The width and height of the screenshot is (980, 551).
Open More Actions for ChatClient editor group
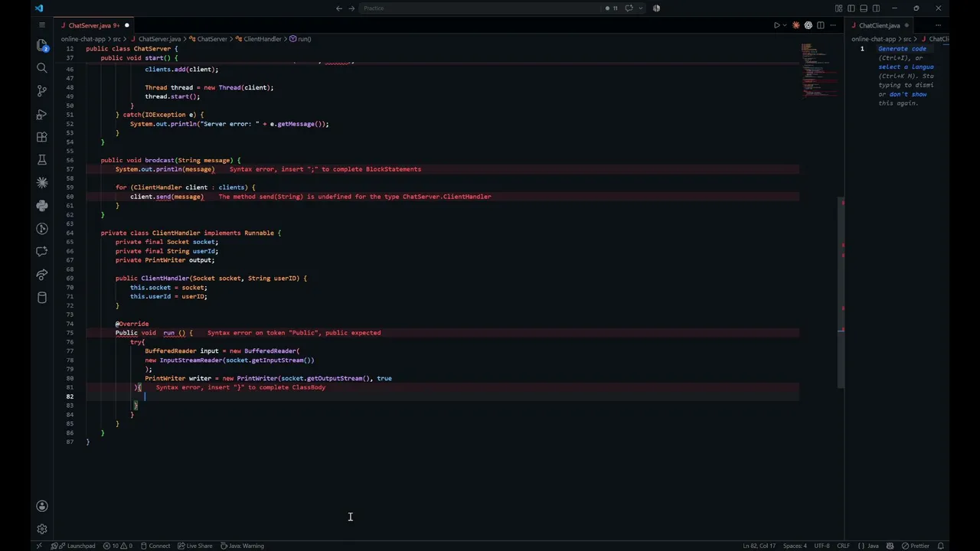939,25
